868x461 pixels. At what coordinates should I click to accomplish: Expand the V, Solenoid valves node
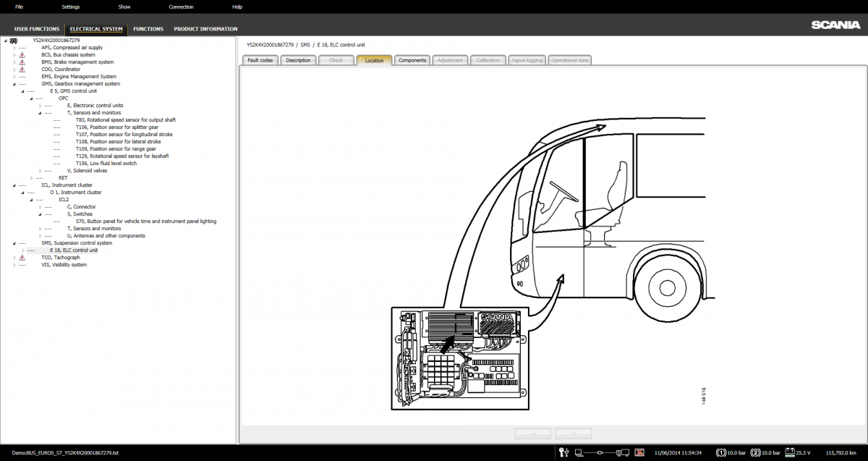[40, 171]
